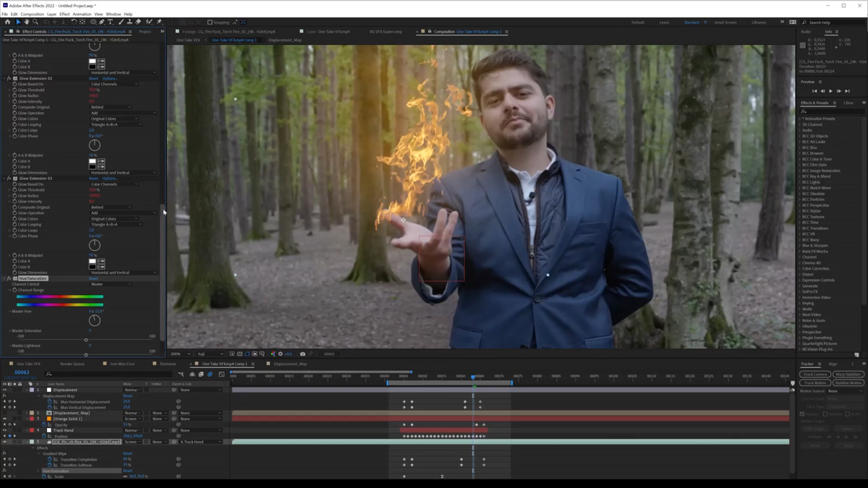Jump to first frame in the Preview panel
This screenshot has height=488, width=868.
pos(814,91)
